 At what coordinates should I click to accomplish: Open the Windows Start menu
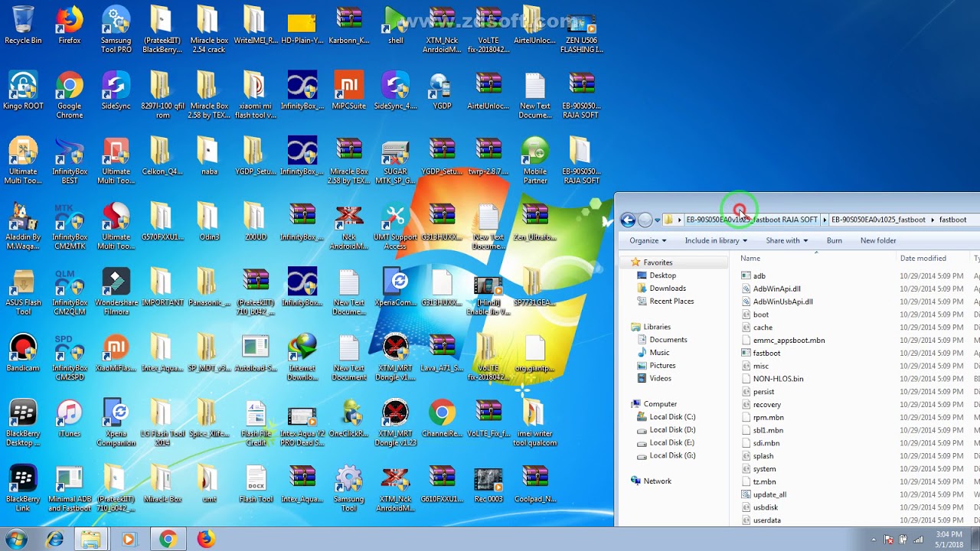click(16, 540)
